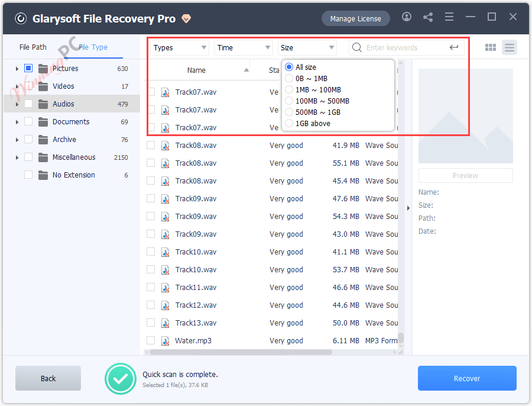Image resolution: width=532 pixels, height=406 pixels.
Task: Click the Recover button
Action: 467,378
